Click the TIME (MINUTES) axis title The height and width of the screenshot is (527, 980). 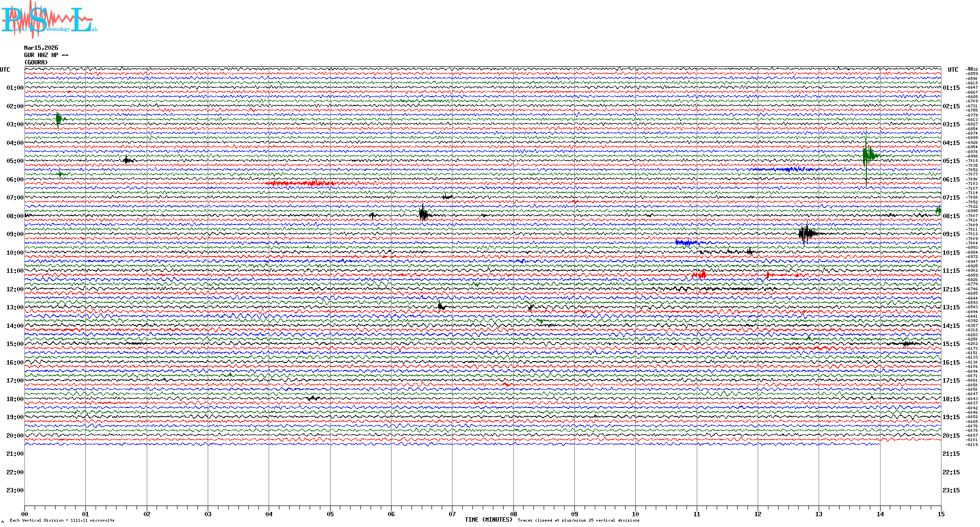point(489,520)
